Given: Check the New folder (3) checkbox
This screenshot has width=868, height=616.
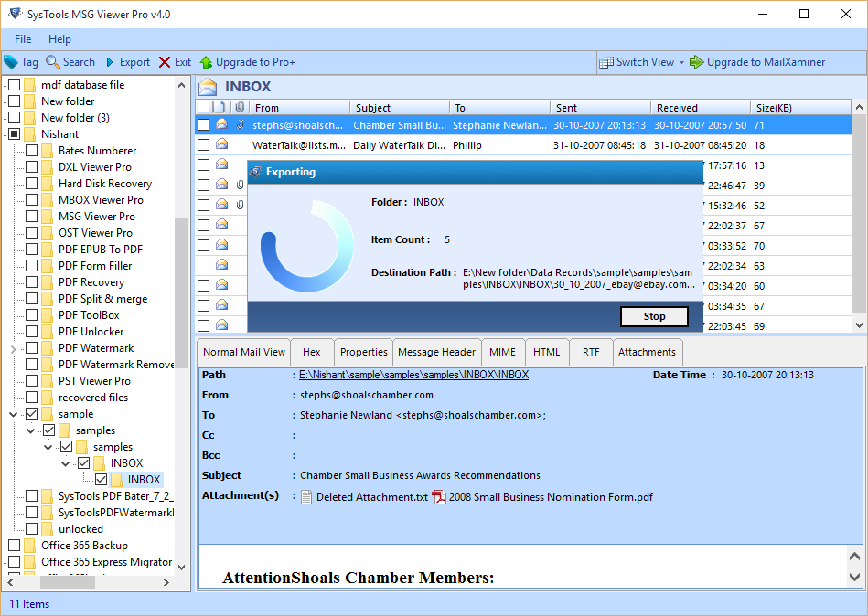Looking at the screenshot, I should click(15, 117).
